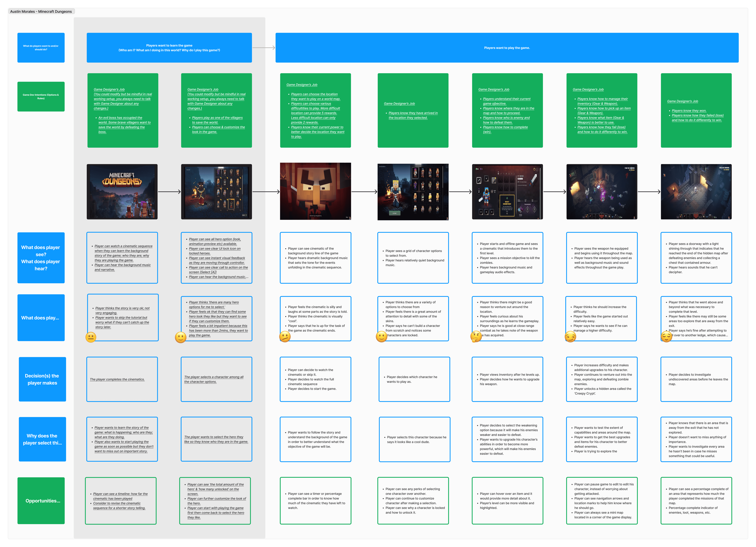
Task: Select green card 'Players know they have arrived'
Action: tap(413, 110)
